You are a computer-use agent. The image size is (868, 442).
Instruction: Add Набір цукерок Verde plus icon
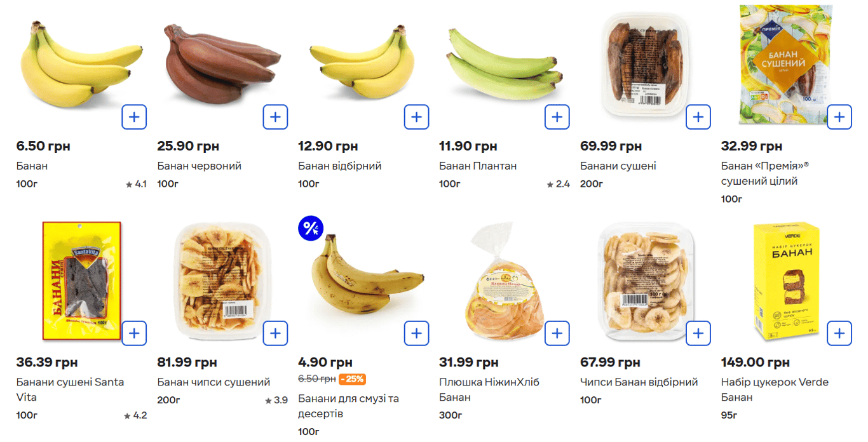tap(839, 333)
